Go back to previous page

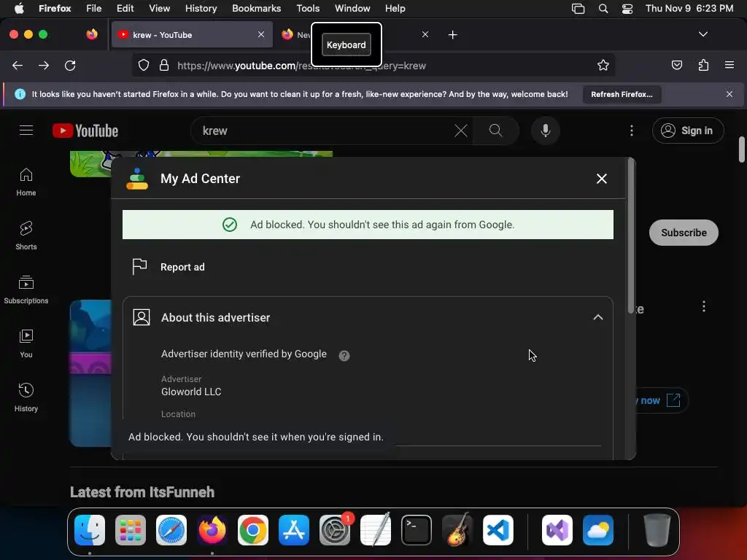point(18,66)
